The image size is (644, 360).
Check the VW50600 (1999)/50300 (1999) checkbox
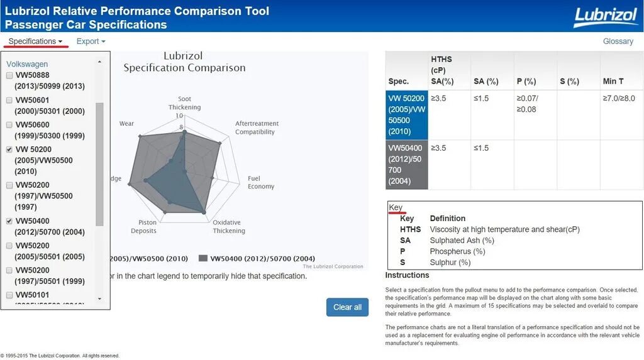(9, 125)
